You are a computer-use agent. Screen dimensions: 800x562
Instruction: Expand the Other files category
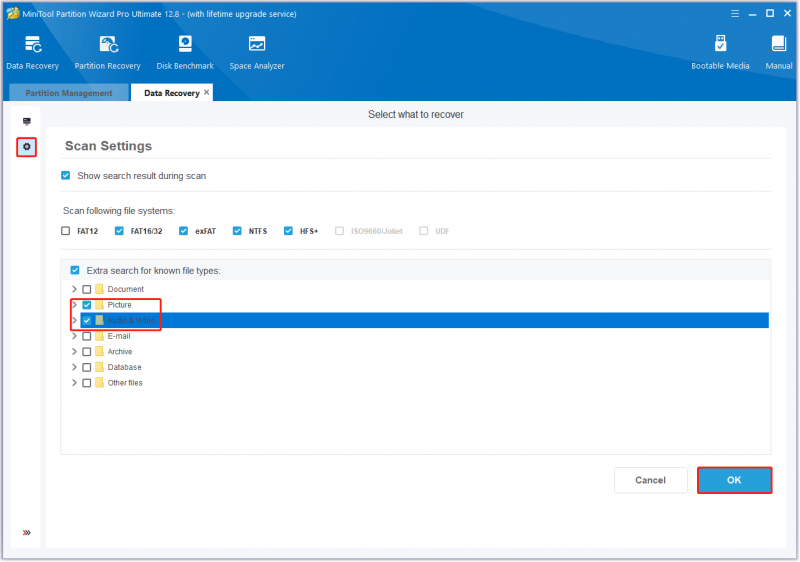point(74,383)
